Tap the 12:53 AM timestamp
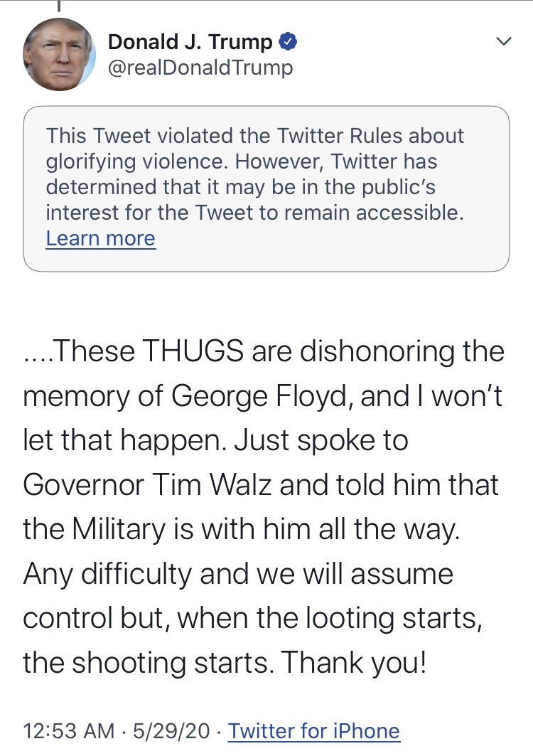Viewport: 533px width, 756px height. [x=68, y=730]
